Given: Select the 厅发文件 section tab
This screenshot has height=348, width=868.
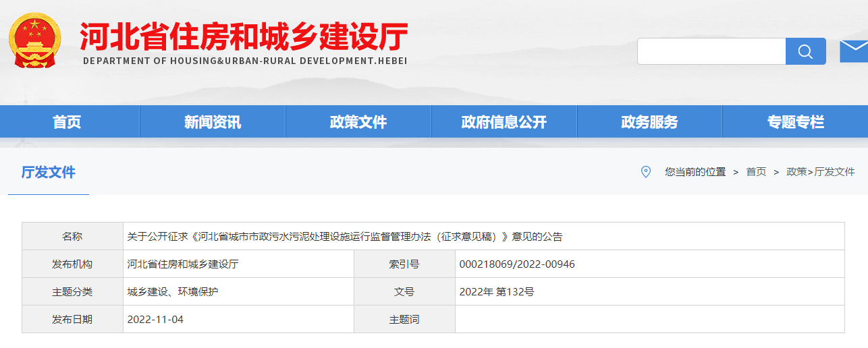Looking at the screenshot, I should 49,172.
